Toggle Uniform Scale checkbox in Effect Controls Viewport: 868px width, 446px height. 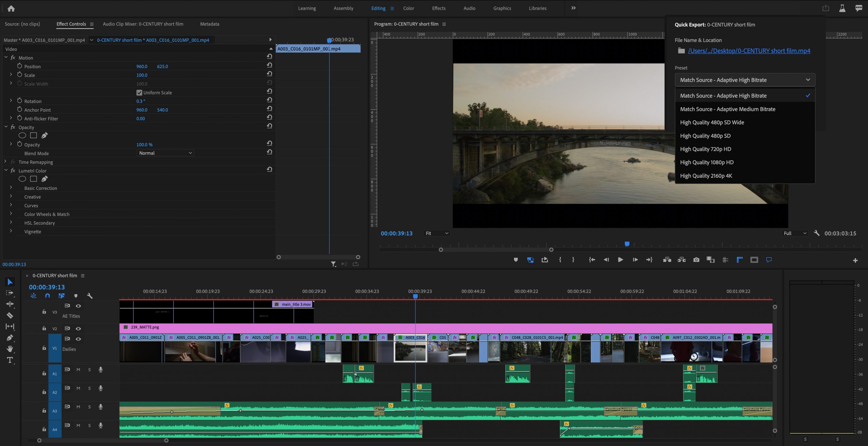point(139,92)
